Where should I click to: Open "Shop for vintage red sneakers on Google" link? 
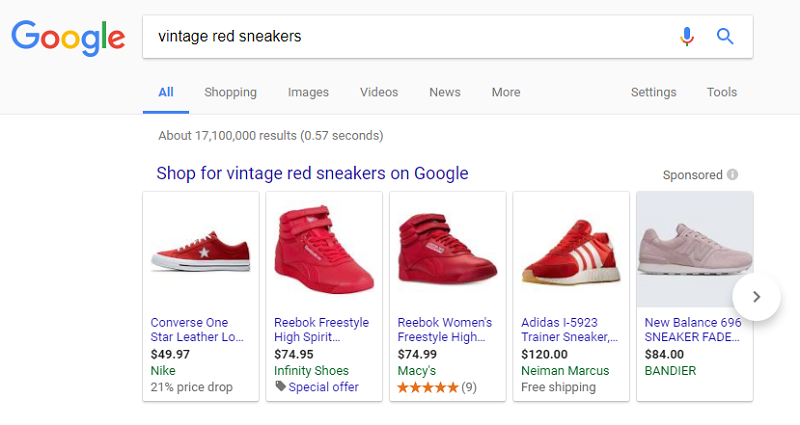312,174
